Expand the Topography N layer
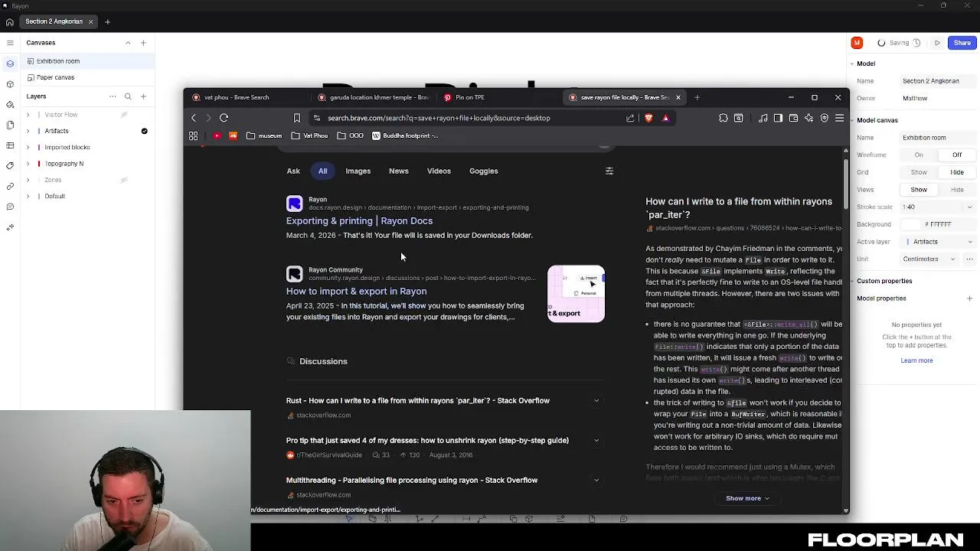 (x=28, y=164)
